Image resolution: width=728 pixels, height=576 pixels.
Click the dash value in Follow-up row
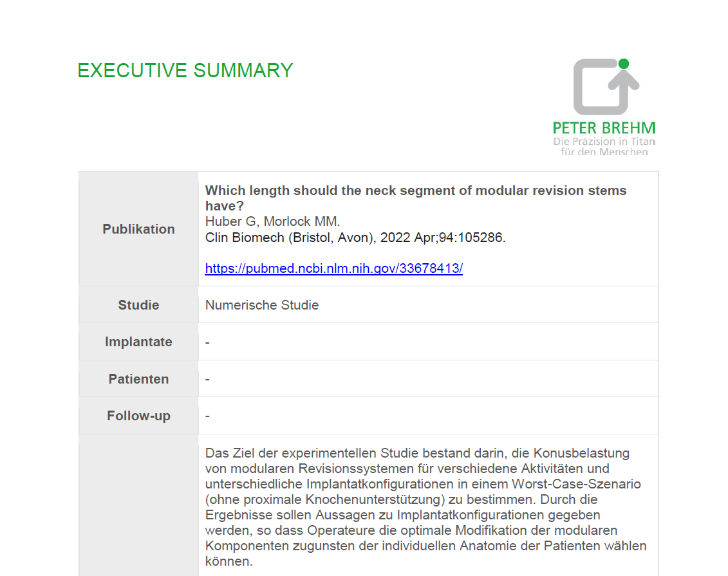tap(207, 416)
